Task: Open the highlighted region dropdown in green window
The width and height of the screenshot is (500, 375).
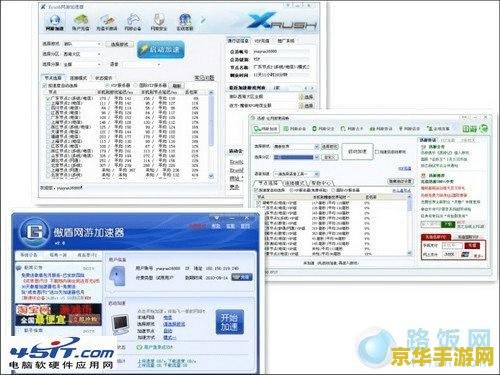Action: coord(296,157)
